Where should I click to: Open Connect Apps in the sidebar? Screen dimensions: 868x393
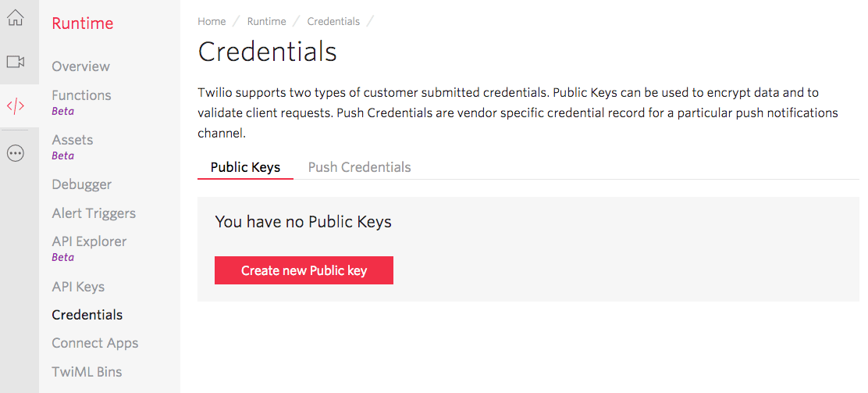tap(94, 343)
